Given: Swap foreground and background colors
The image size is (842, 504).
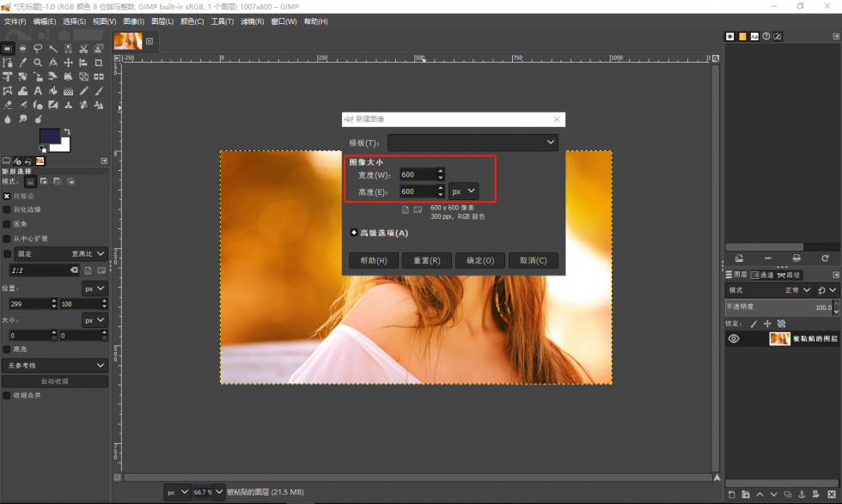Looking at the screenshot, I should 67,131.
